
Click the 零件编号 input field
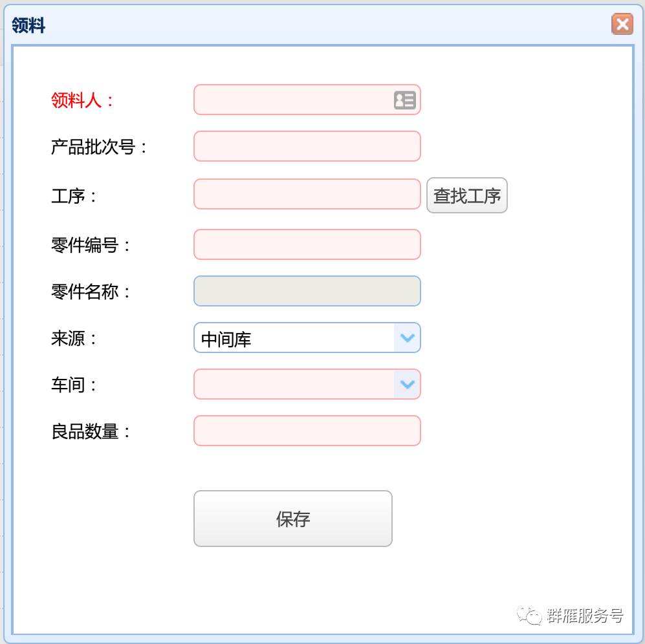[307, 244]
